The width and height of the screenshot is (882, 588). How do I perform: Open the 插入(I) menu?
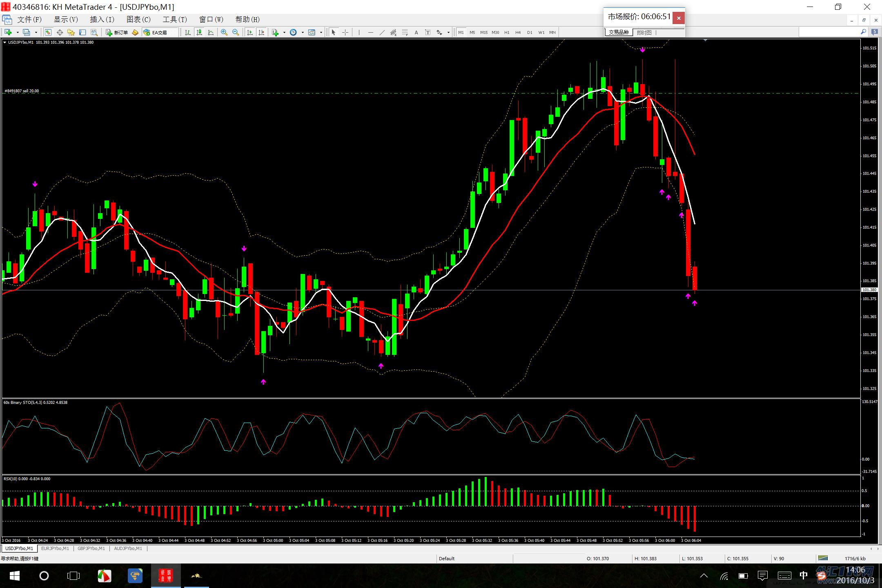102,19
